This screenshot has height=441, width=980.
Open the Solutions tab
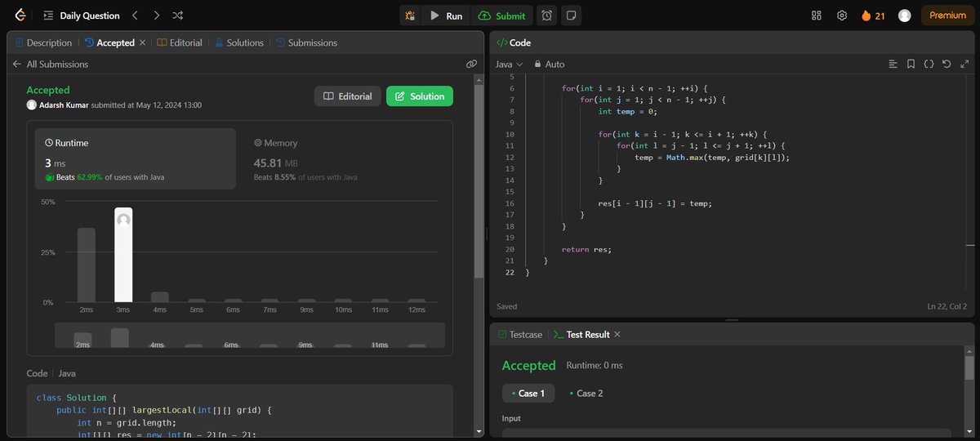(x=239, y=42)
